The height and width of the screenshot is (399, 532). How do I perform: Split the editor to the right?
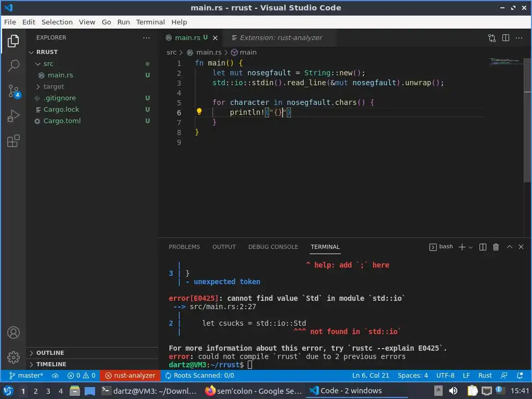(x=506, y=37)
